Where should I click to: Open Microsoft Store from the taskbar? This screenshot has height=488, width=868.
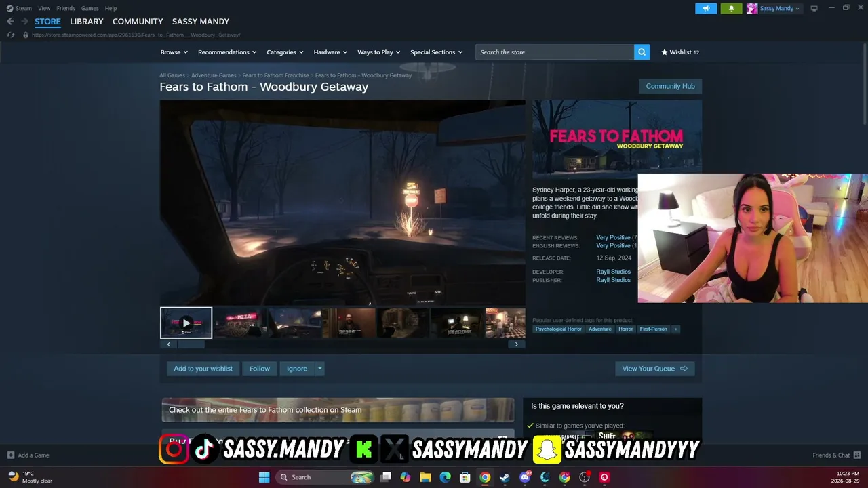pyautogui.click(x=465, y=477)
